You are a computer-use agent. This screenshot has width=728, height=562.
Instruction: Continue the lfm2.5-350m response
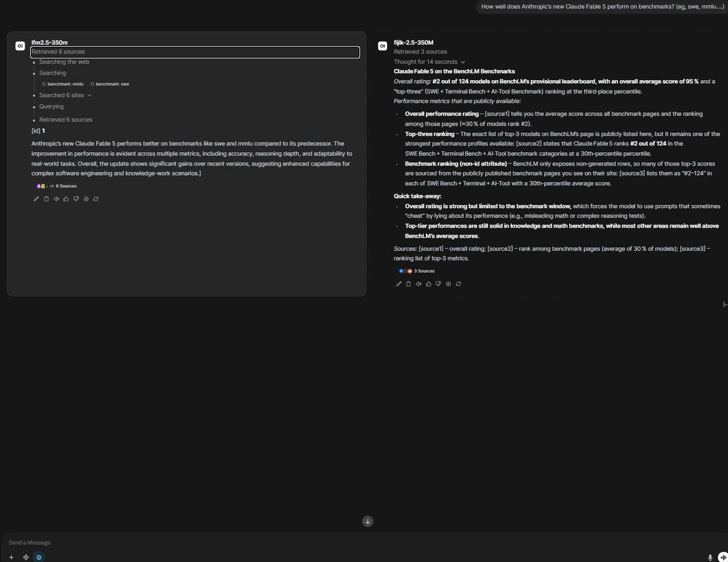(x=86, y=198)
